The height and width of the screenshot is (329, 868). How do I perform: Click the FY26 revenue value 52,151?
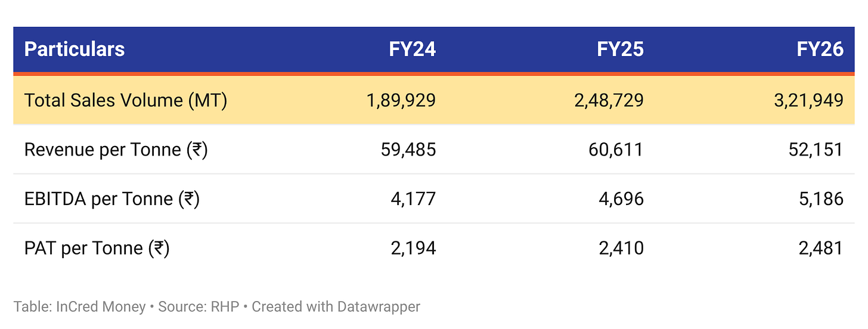coord(816,150)
